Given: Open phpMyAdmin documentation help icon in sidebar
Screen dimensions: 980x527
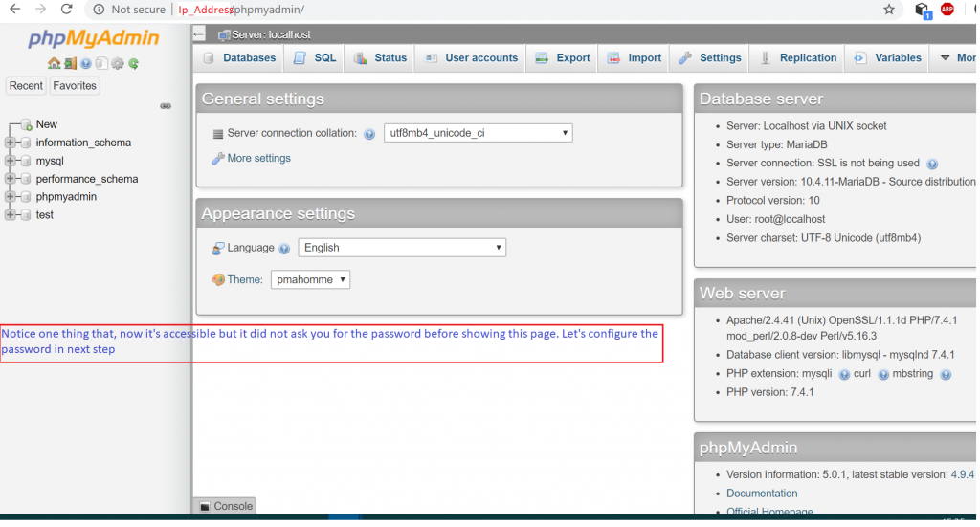Looking at the screenshot, I should tap(85, 63).
